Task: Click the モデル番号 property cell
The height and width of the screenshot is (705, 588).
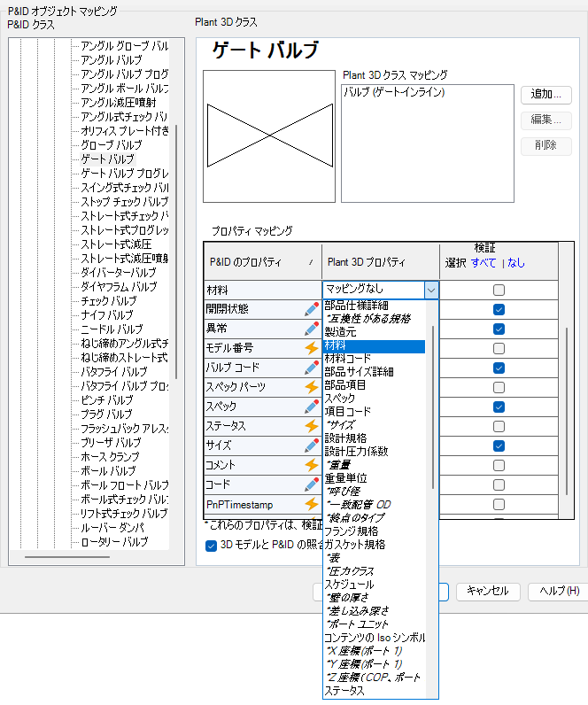Action: (263, 348)
